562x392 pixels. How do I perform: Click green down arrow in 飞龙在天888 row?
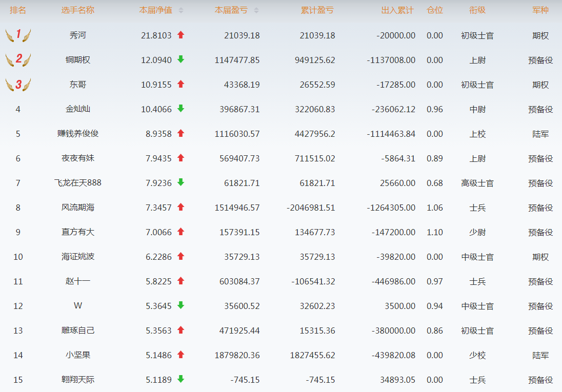[180, 182]
